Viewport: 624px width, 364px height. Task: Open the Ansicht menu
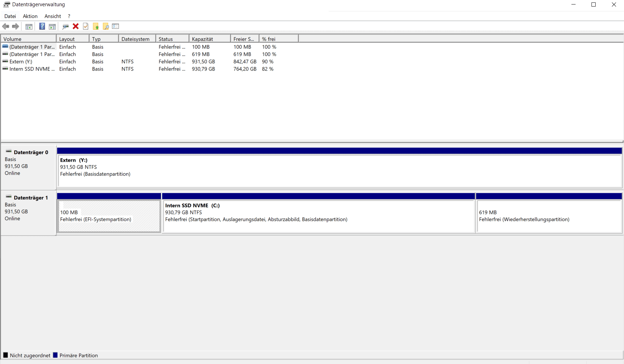[x=53, y=16]
